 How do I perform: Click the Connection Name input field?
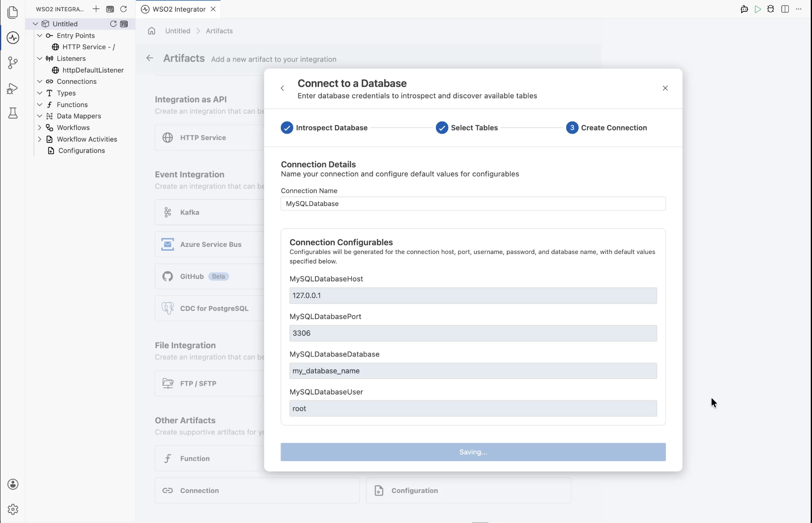pos(473,204)
